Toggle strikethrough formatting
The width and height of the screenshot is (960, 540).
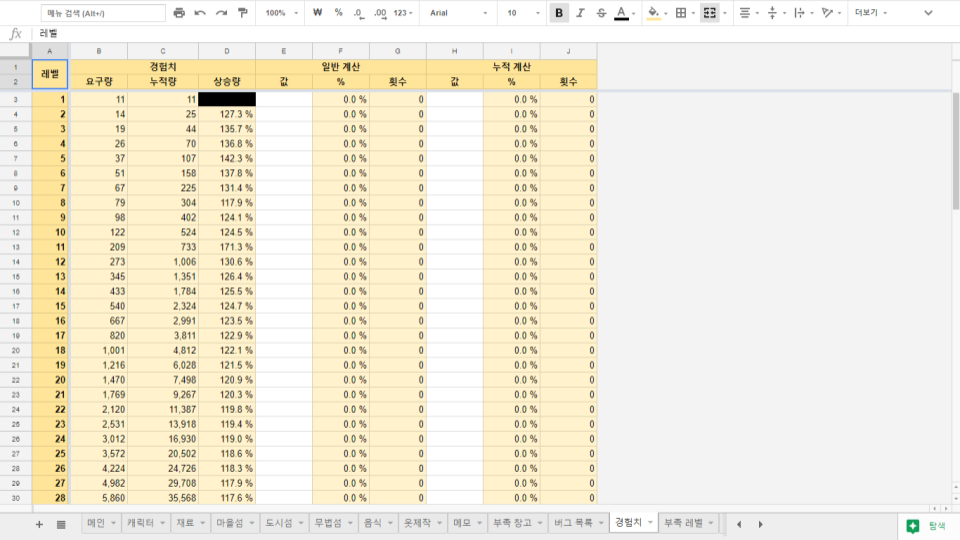click(600, 13)
